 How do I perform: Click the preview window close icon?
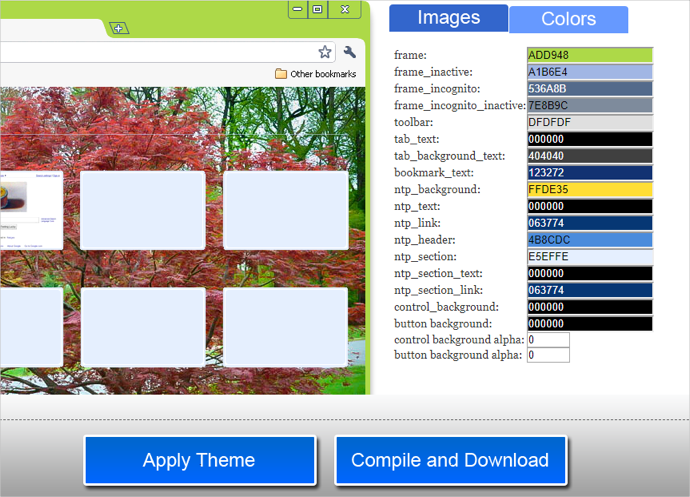click(345, 9)
